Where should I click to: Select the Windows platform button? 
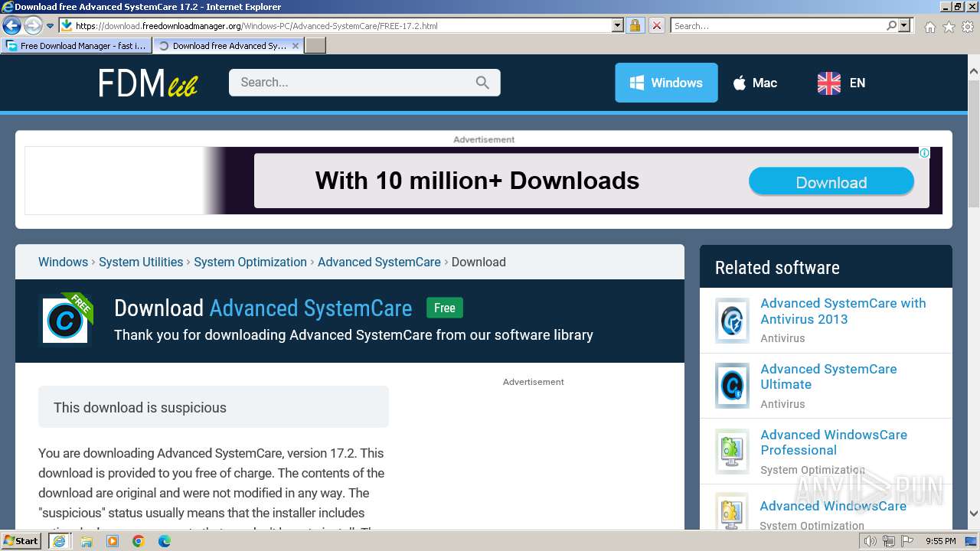(x=666, y=83)
